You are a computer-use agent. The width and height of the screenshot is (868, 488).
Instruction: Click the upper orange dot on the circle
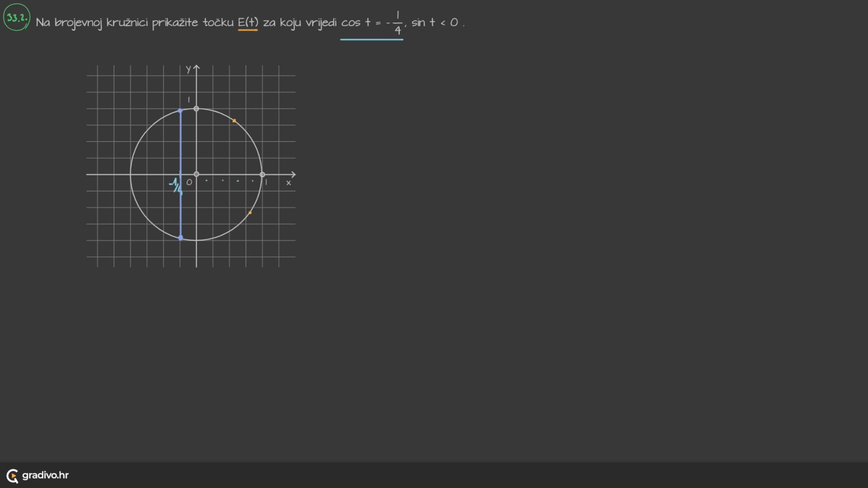coord(234,121)
